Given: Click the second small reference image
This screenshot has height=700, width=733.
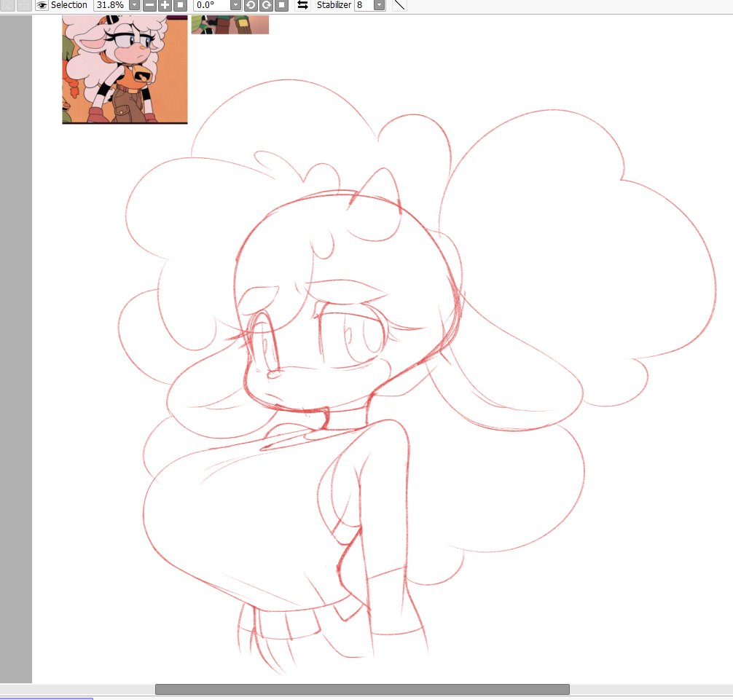Looking at the screenshot, I should (230, 24).
